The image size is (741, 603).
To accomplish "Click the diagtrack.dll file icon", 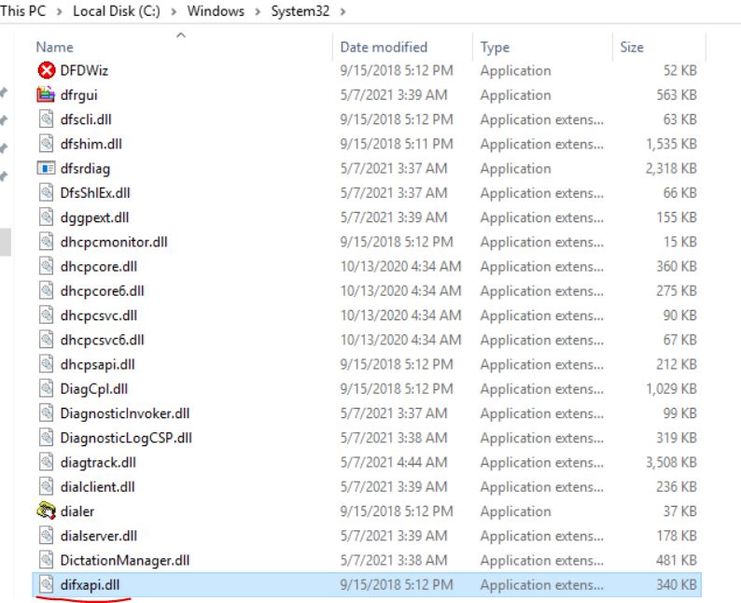I will (x=46, y=462).
